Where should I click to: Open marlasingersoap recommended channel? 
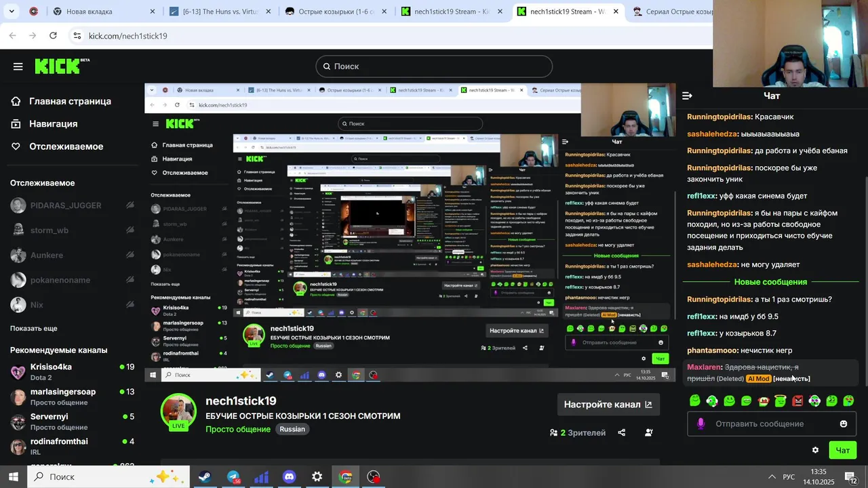click(72, 396)
